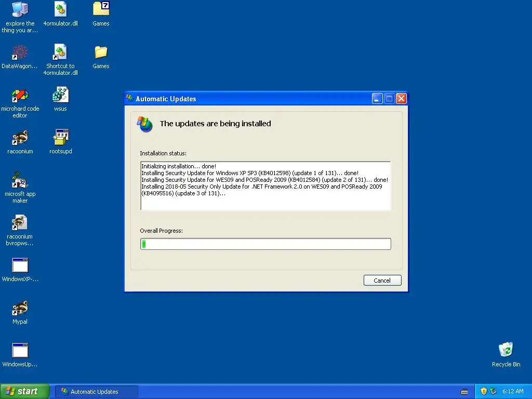This screenshot has height=399, width=532.
Task: Minimize the Automatic Updates window
Action: [377, 98]
